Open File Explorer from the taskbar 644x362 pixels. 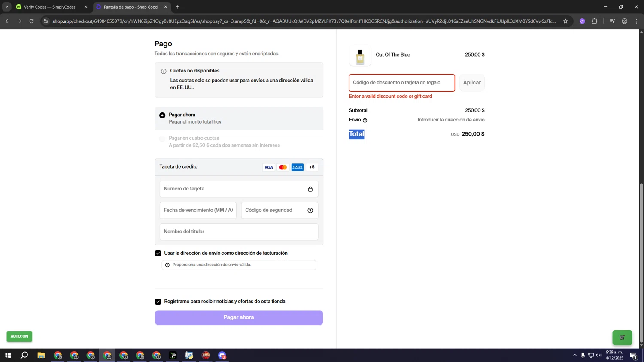tap(41, 355)
